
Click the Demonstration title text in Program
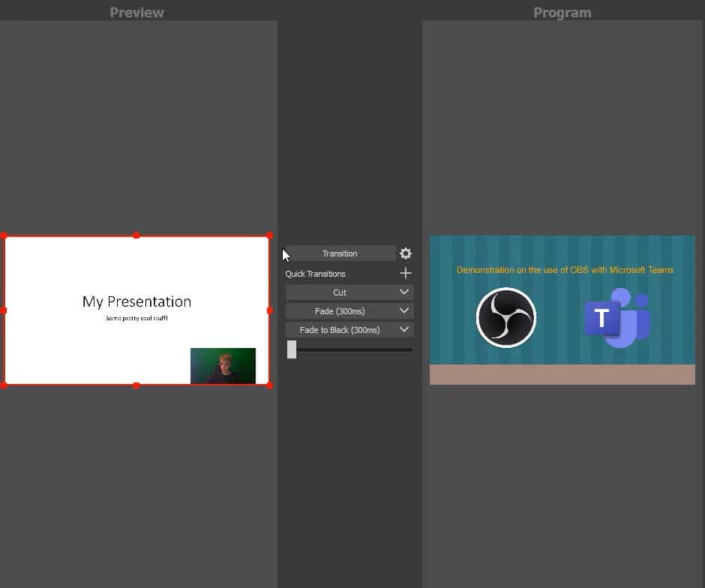click(565, 270)
